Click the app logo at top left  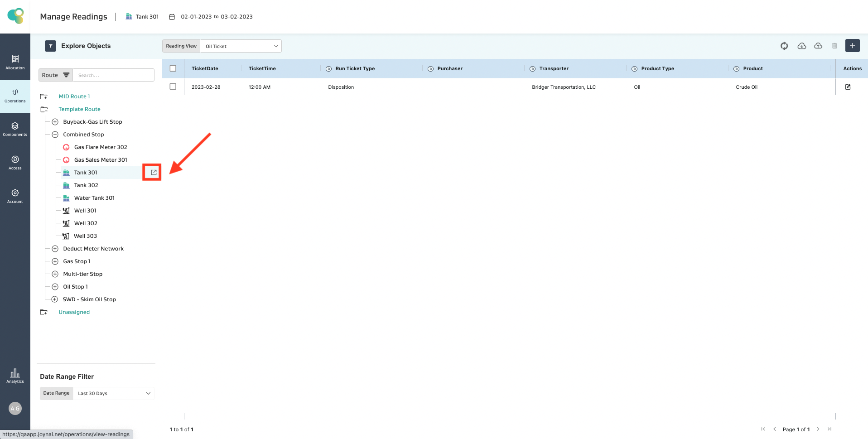coord(15,16)
